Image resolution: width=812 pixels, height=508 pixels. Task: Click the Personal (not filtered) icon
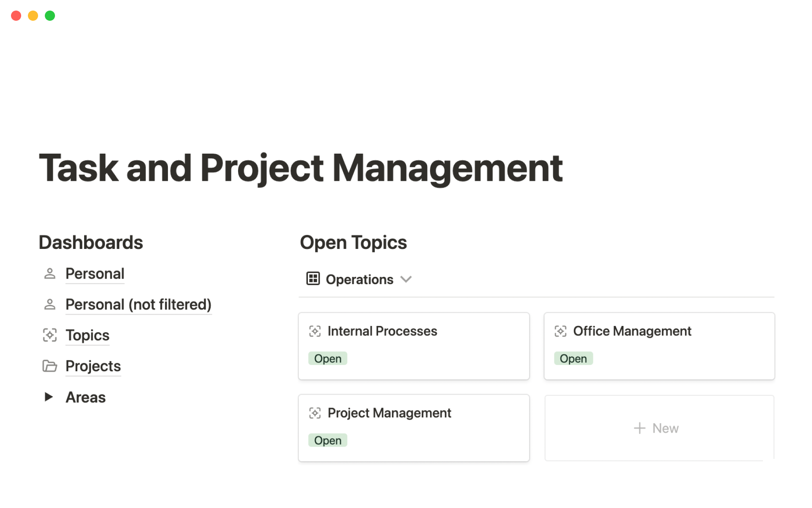(x=49, y=303)
